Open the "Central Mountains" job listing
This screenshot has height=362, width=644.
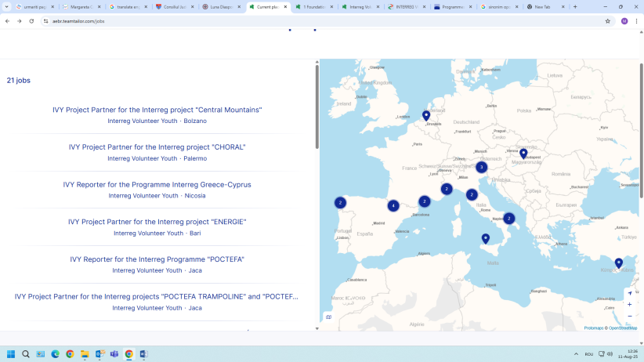coord(157,110)
